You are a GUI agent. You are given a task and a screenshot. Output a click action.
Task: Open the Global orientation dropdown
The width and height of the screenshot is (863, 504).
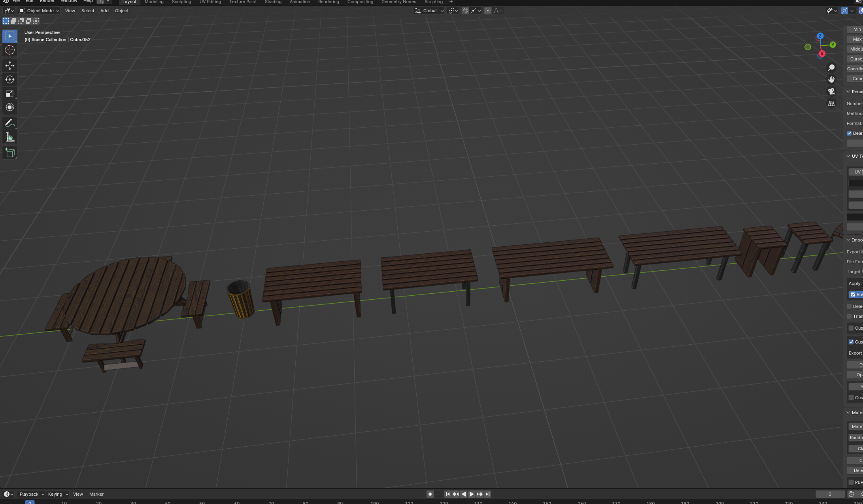click(429, 11)
